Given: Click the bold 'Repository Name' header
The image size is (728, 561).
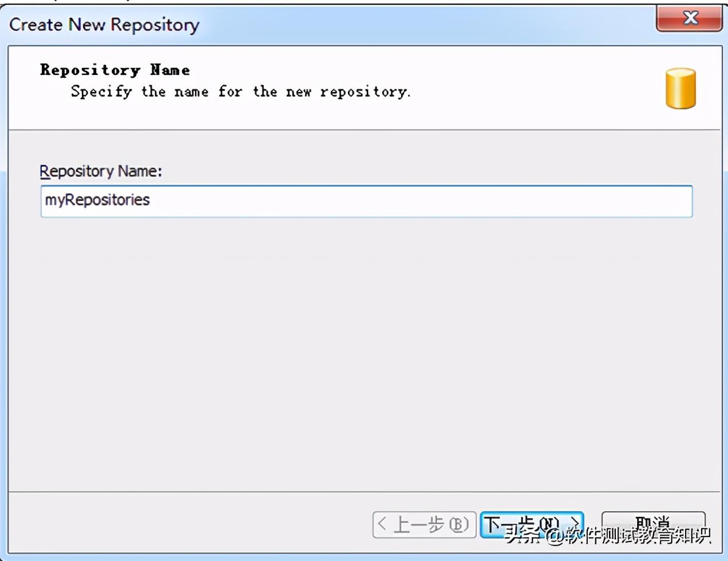Looking at the screenshot, I should point(114,70).
